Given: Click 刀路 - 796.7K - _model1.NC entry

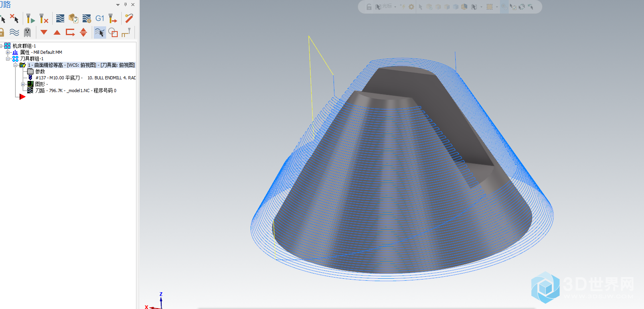Looking at the screenshot, I should (x=76, y=91).
